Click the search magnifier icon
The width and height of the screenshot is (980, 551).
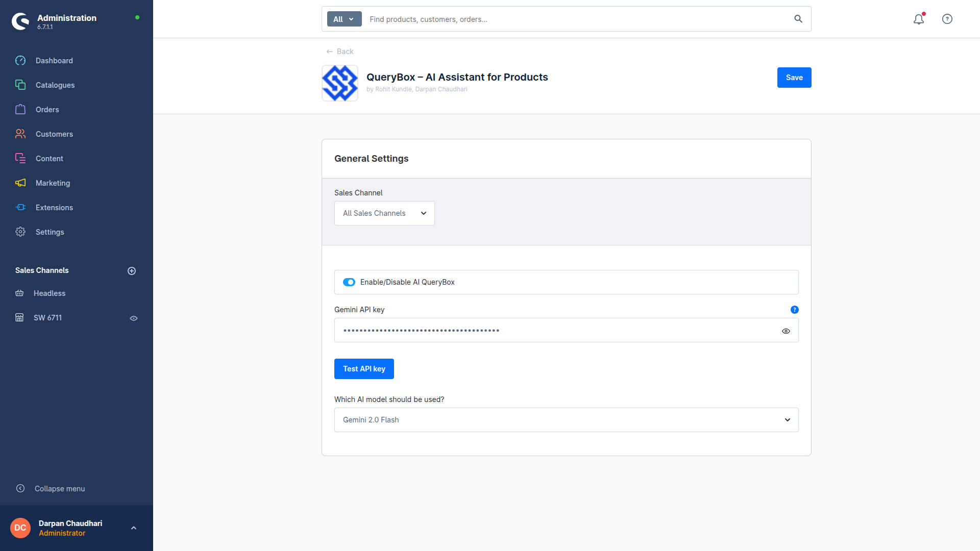(x=798, y=19)
